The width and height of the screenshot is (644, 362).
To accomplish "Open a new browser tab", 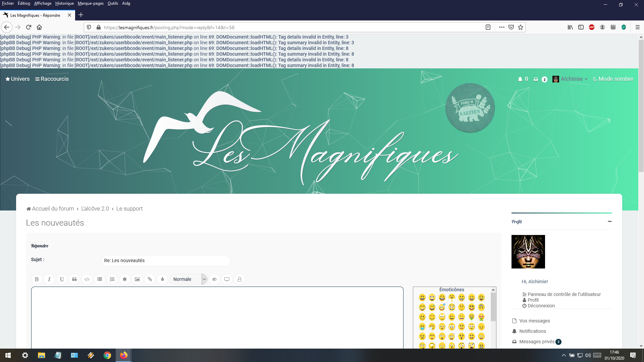I will [81, 15].
